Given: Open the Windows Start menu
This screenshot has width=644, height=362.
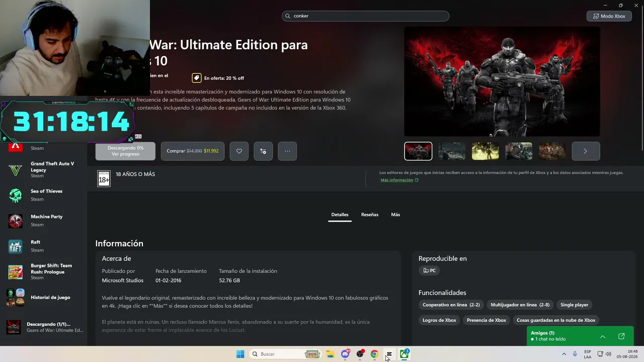Looking at the screenshot, I should pos(240,354).
